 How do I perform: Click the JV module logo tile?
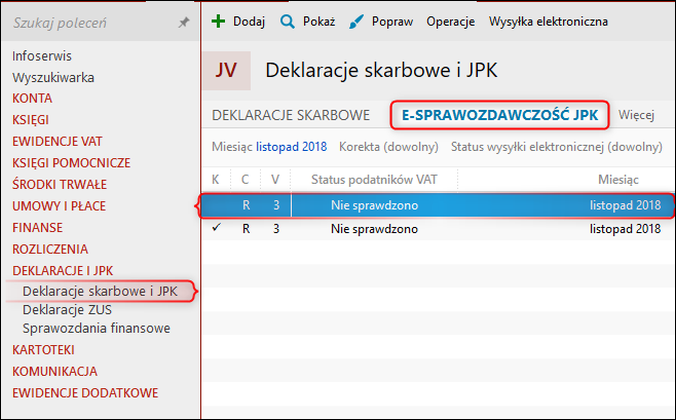click(x=226, y=70)
